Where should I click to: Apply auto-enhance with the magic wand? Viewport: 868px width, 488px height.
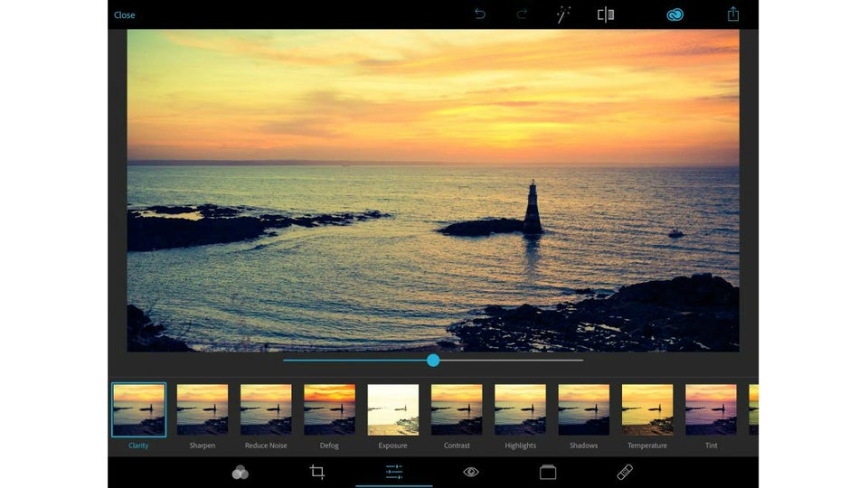[x=563, y=14]
